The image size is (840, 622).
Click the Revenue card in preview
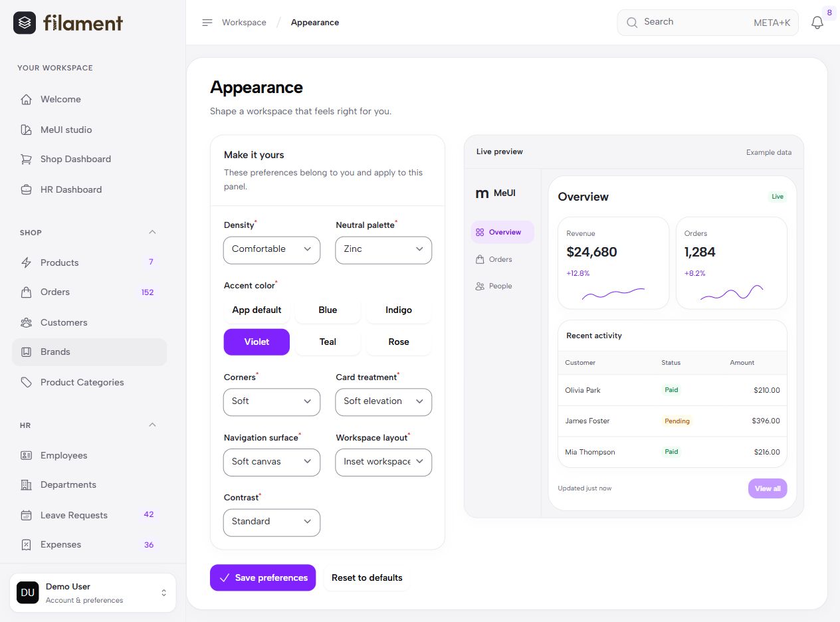click(613, 263)
